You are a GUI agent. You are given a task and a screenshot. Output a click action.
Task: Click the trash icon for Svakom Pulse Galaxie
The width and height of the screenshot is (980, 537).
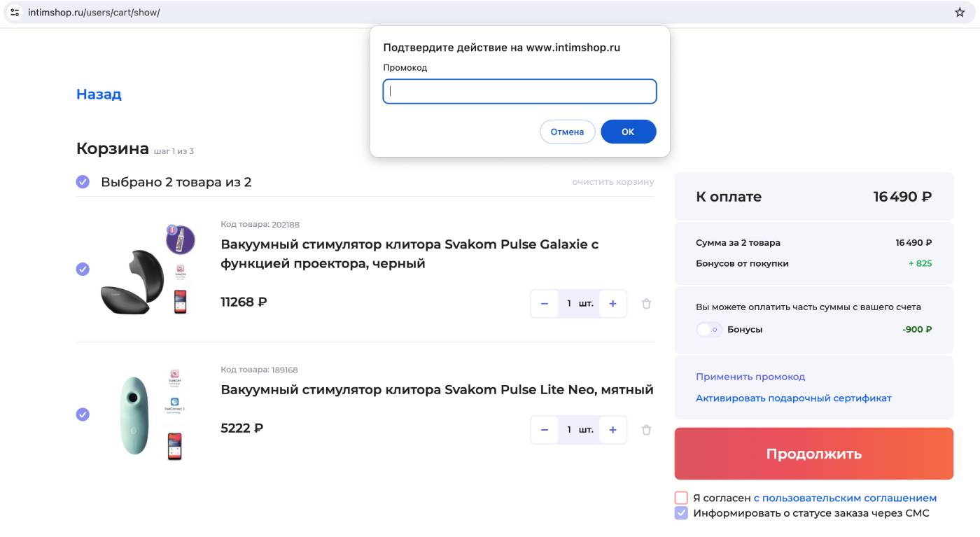coord(645,303)
